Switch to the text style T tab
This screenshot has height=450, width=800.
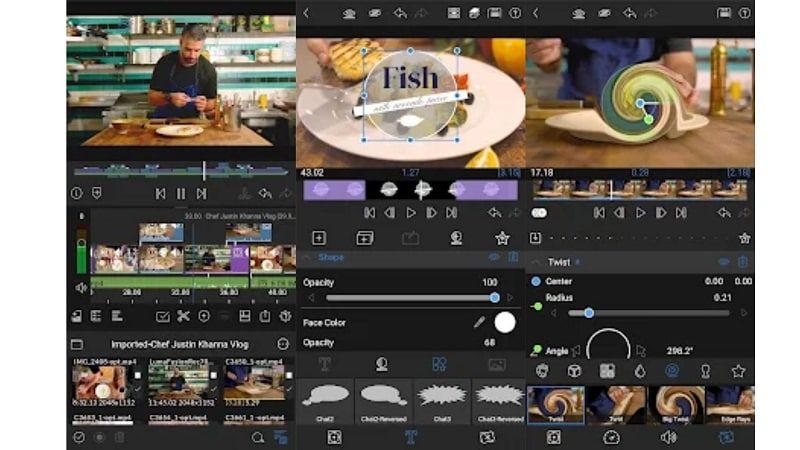pos(324,364)
